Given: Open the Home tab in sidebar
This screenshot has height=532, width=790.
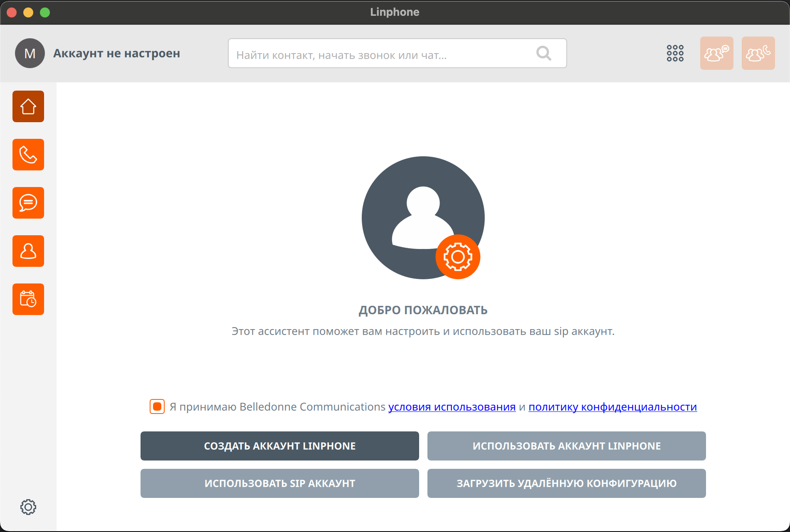Looking at the screenshot, I should pyautogui.click(x=28, y=106).
